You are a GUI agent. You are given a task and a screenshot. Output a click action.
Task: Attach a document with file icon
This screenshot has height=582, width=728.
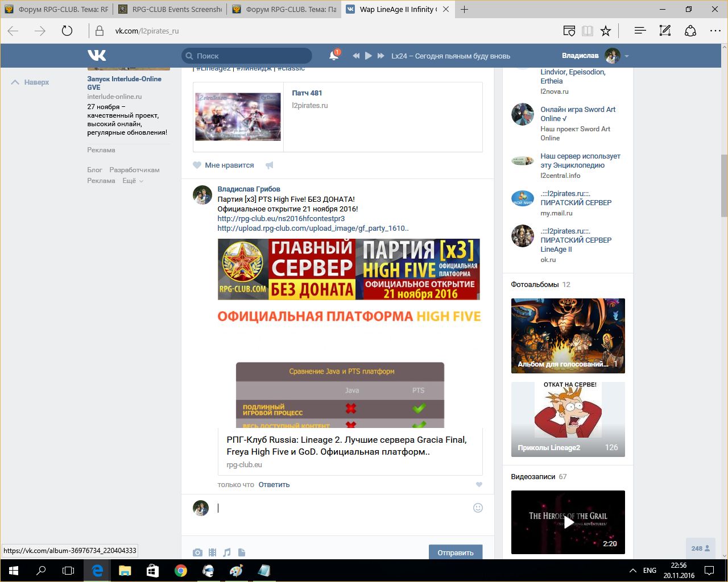coord(242,552)
